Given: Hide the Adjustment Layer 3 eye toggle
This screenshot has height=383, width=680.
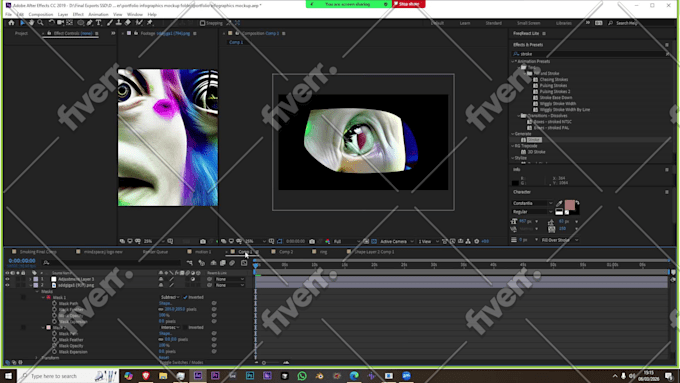Looking at the screenshot, I should (7, 279).
